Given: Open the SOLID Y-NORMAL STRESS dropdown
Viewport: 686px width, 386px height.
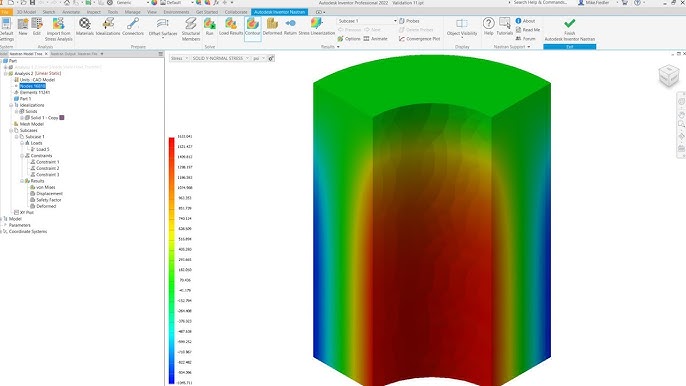Looking at the screenshot, I should 220,58.
